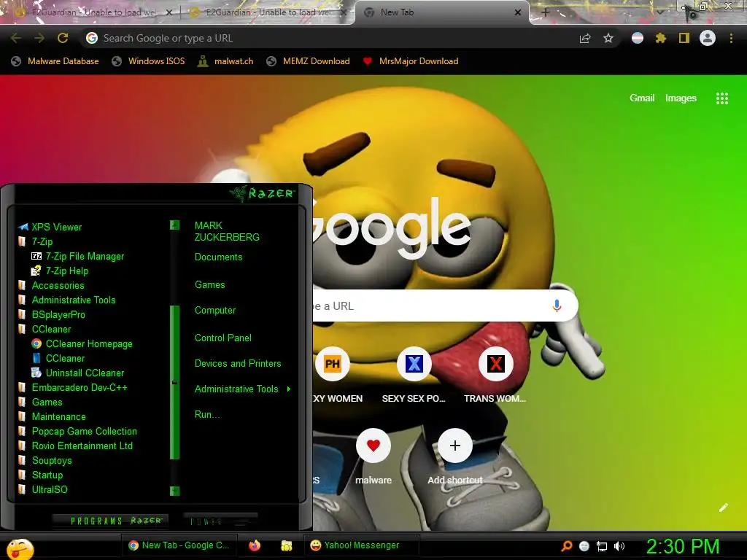The image size is (747, 560).
Task: Open the Chrome profile avatar
Action: pos(708,38)
